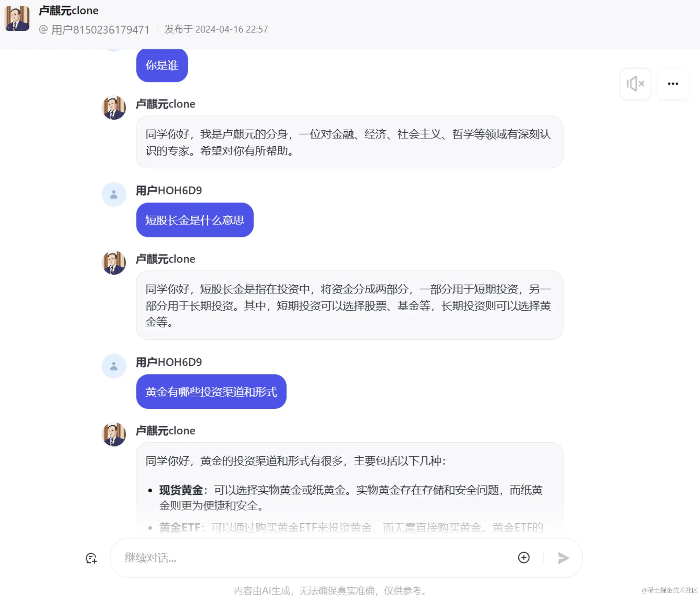
Task: Click the bot avatar above the 分身 introduction reply
Action: click(x=114, y=108)
